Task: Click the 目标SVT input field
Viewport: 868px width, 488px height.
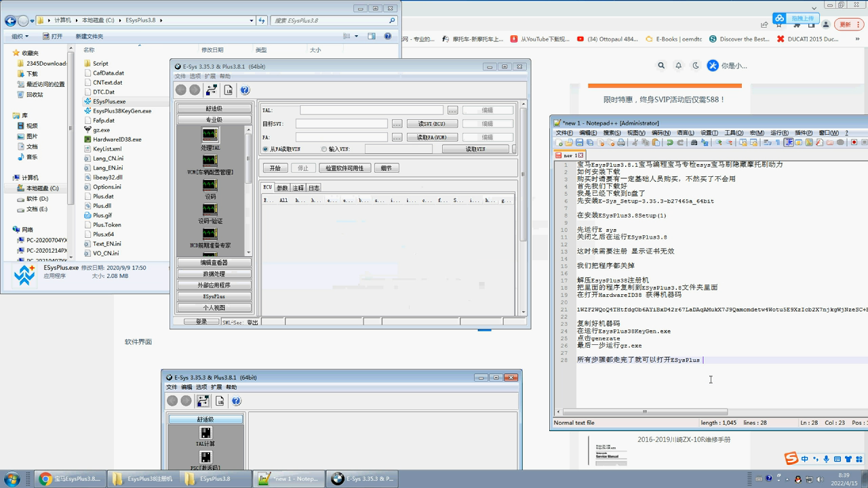Action: tap(341, 124)
